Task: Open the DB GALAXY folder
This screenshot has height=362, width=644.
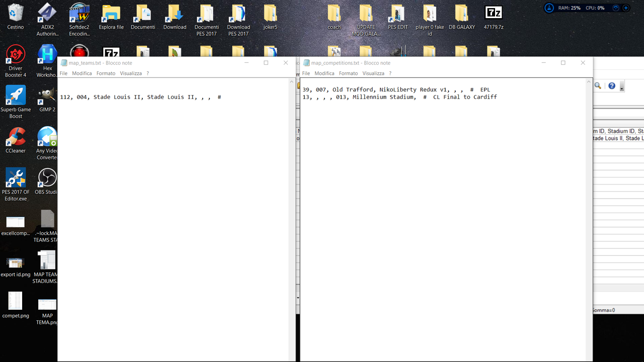Action: 462,17
